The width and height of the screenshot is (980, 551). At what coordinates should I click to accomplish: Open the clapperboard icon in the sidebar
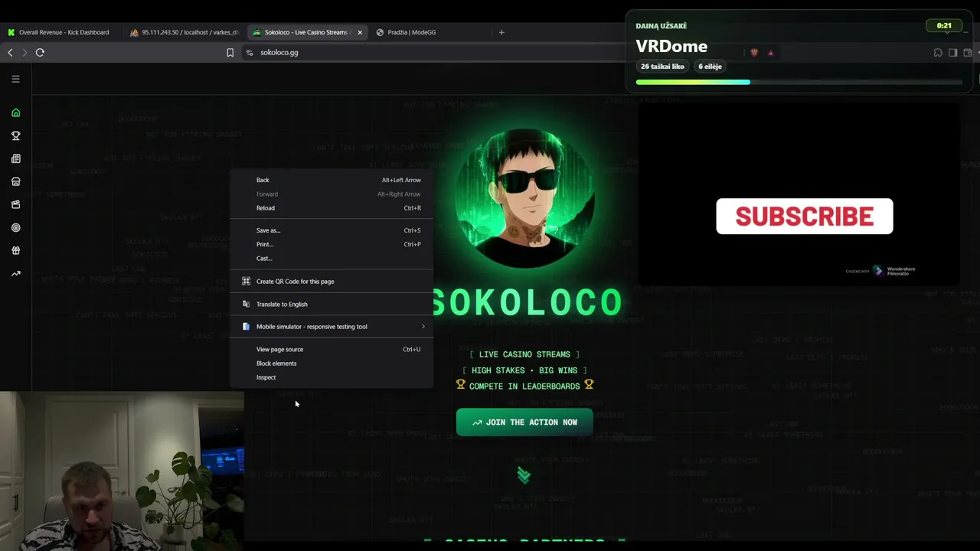[15, 204]
